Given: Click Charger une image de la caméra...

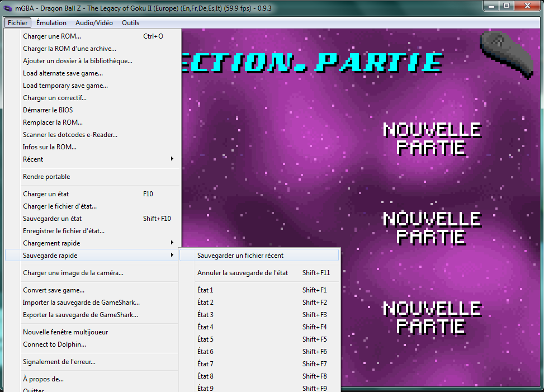Looking at the screenshot, I should [93, 273].
